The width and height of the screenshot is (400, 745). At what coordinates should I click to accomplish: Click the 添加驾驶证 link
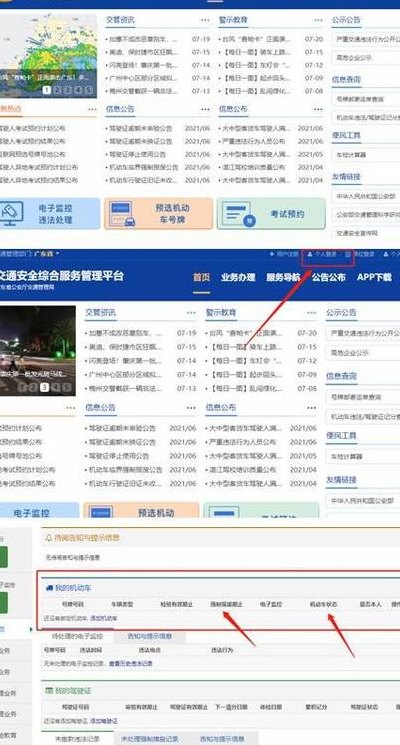coord(104,721)
